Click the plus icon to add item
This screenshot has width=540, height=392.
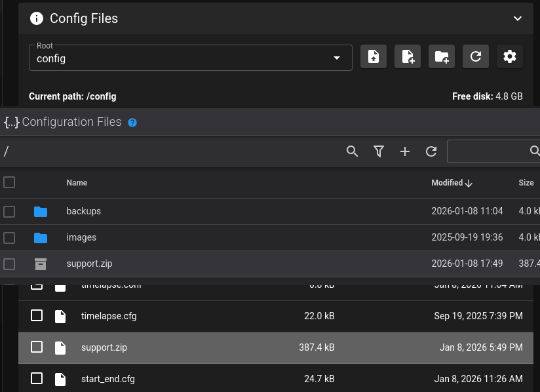tap(404, 151)
